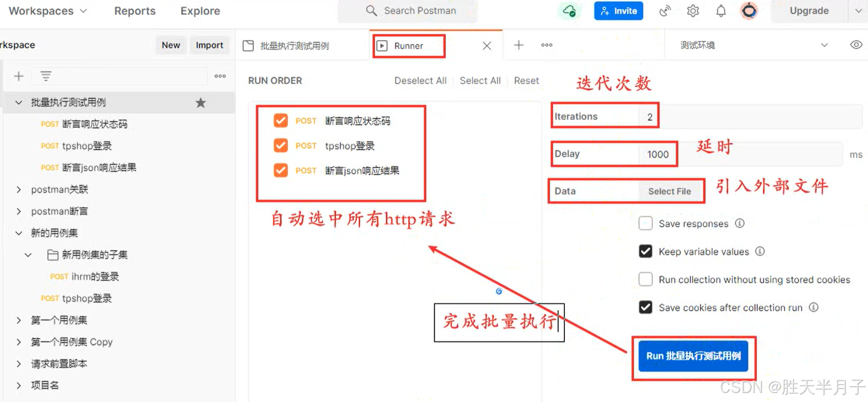The height and width of the screenshot is (402, 868).
Task: Open the settings gear icon
Action: [693, 11]
